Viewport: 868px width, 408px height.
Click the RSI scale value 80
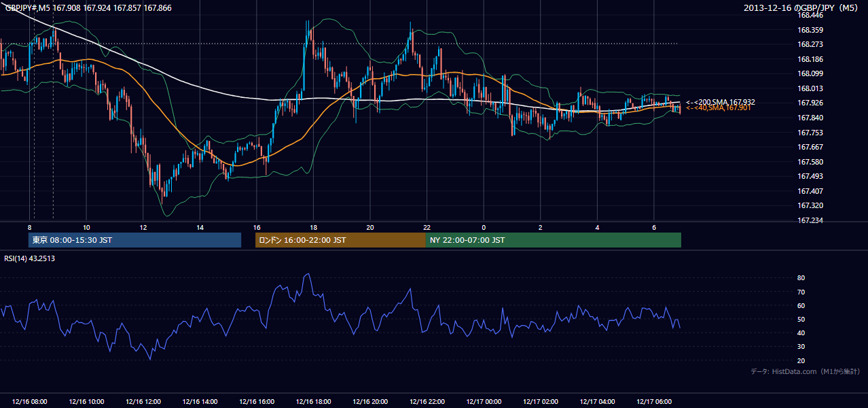[801, 278]
